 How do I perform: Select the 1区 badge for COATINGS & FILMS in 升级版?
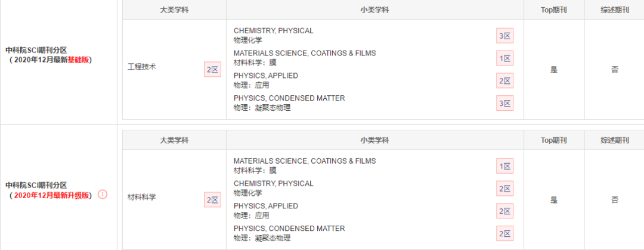pos(505,166)
